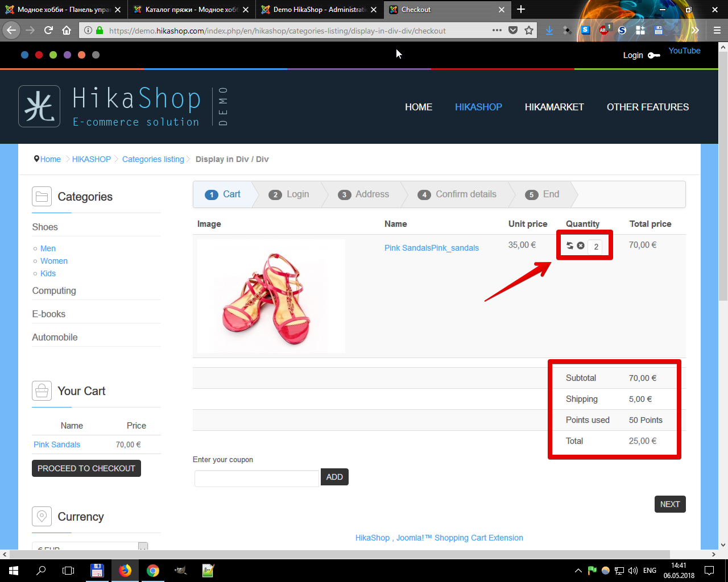728x582 pixels.
Task: Open Task View on the taskbar
Action: coord(68,571)
